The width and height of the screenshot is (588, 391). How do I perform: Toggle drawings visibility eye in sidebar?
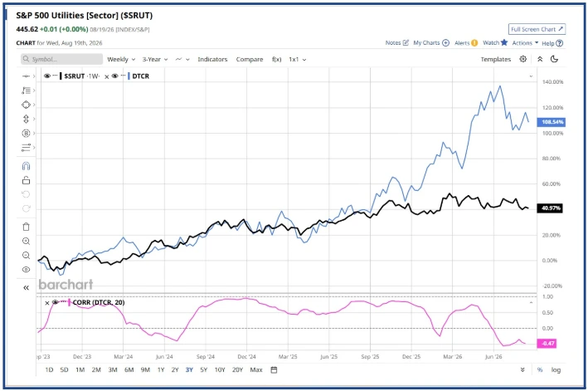[x=26, y=270]
